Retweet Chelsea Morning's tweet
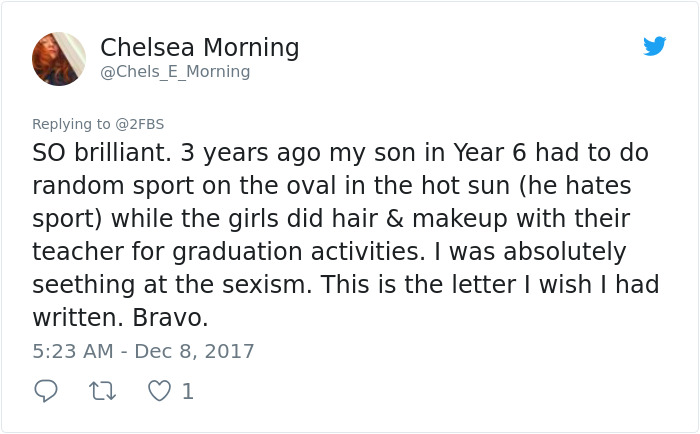Screen dimensions: 700x434 (102, 391)
